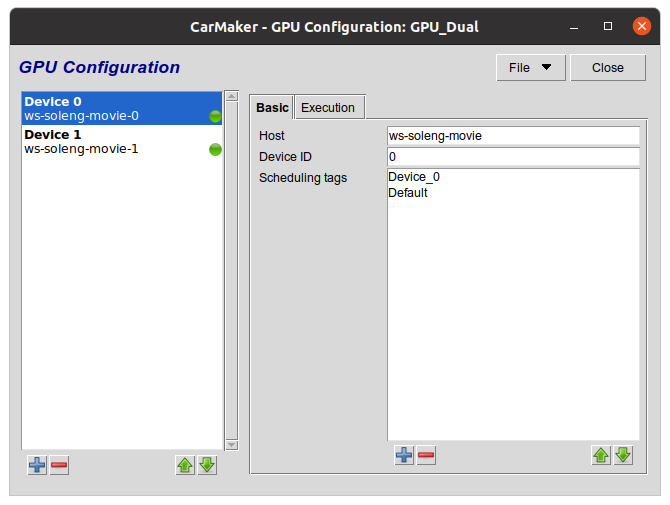The width and height of the screenshot is (670, 505).
Task: Select Device 0 entry in list
Action: [110, 108]
